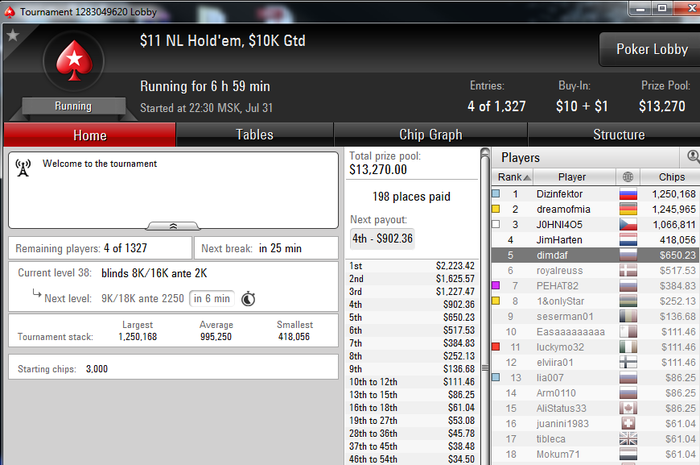Viewport: 700px width, 465px height.
Task: Toggle the yellow note box beside dreamofmia
Action: 496,209
